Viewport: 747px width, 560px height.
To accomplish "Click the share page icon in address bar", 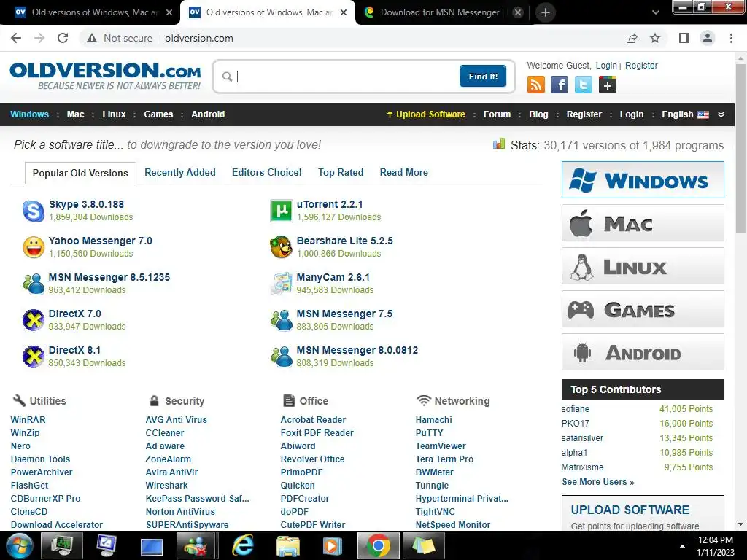I will click(632, 38).
